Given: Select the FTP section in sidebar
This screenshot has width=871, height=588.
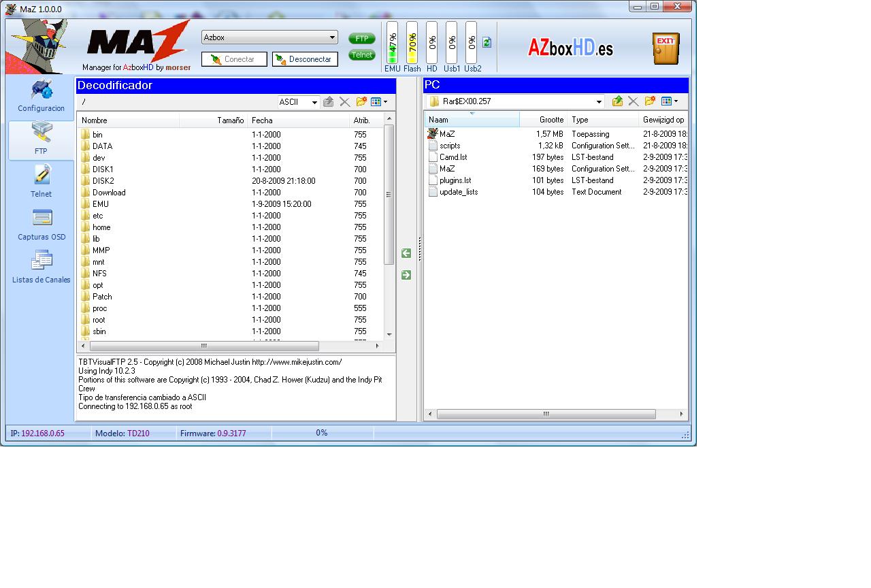Looking at the screenshot, I should coord(41,140).
